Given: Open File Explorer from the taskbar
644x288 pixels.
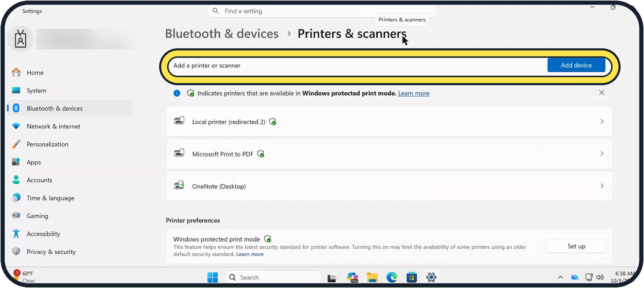Looking at the screenshot, I should point(372,277).
